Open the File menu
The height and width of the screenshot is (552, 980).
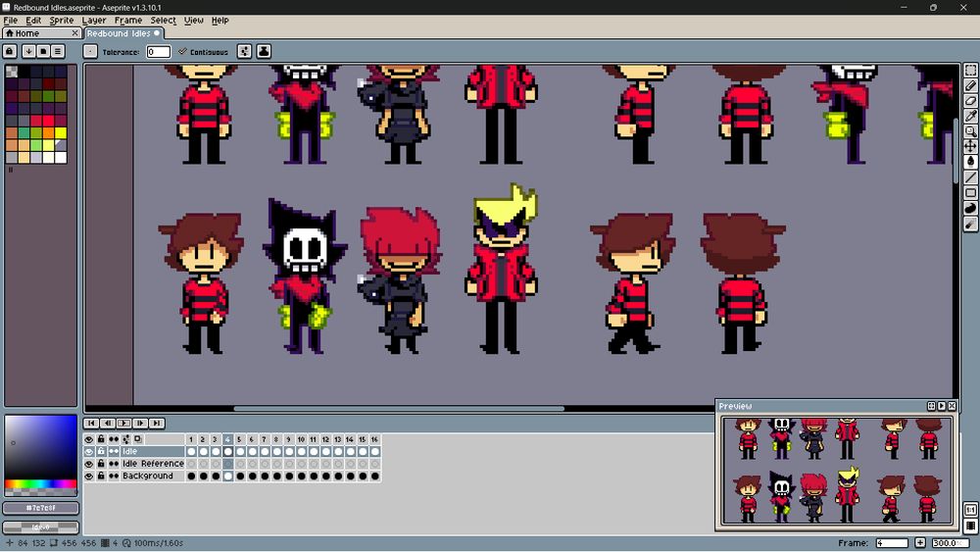(11, 20)
